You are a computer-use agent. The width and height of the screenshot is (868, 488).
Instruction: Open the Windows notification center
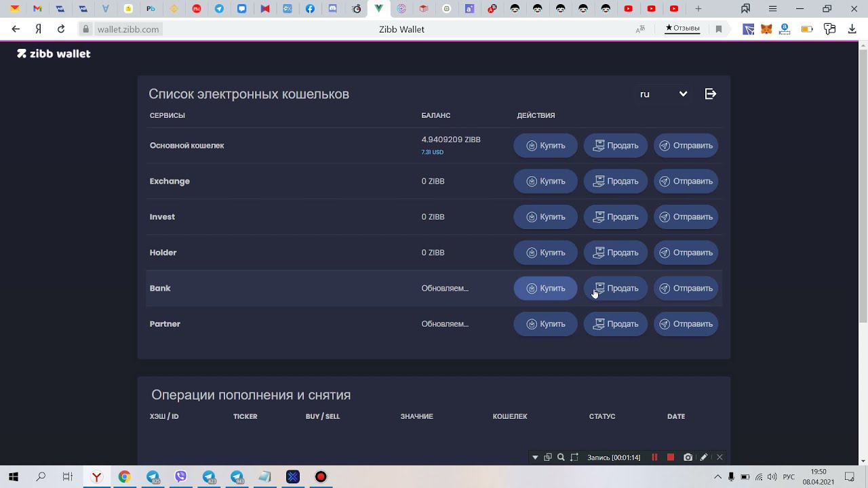click(x=849, y=476)
